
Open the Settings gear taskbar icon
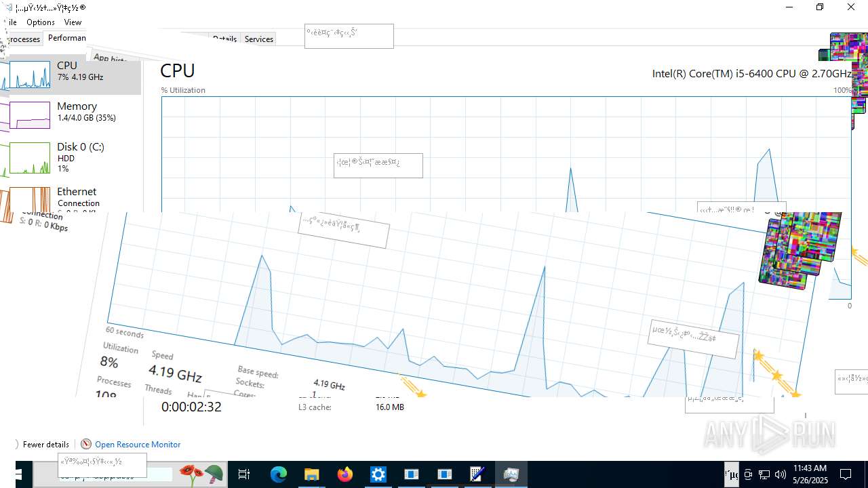[378, 474]
